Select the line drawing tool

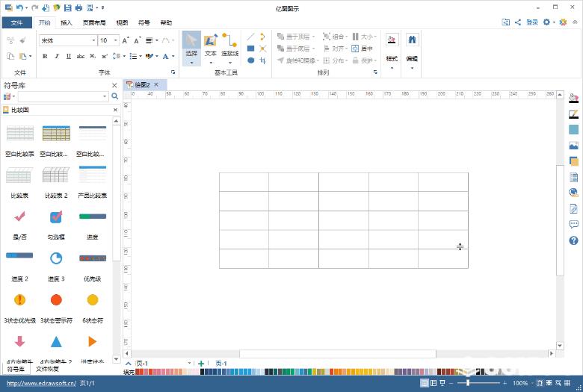click(x=250, y=37)
